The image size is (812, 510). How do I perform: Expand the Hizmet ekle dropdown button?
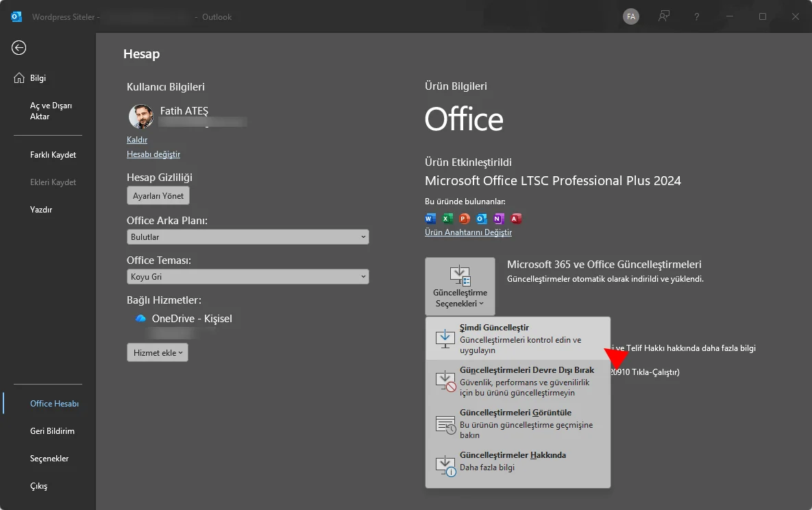click(x=158, y=352)
